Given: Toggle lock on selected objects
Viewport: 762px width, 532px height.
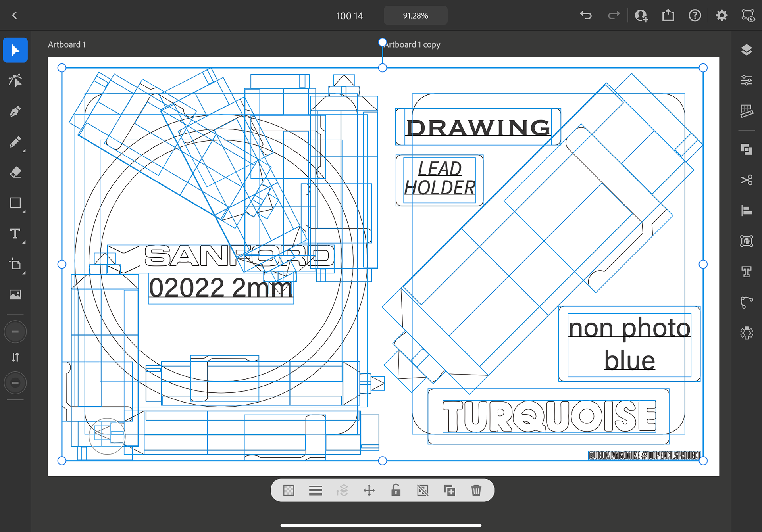Looking at the screenshot, I should [396, 490].
